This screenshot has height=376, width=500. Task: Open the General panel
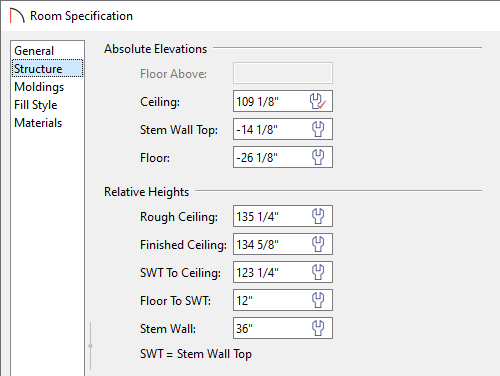[47, 51]
